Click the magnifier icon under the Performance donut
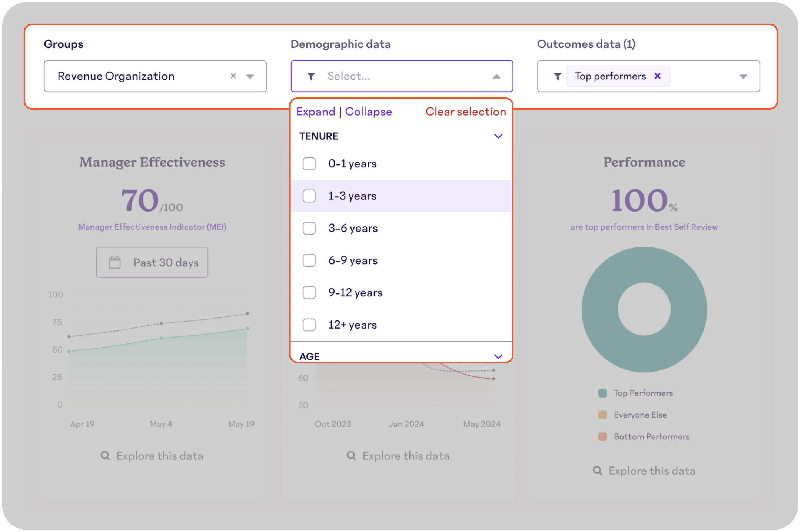Viewport: 801px width, 532px height. coord(598,471)
